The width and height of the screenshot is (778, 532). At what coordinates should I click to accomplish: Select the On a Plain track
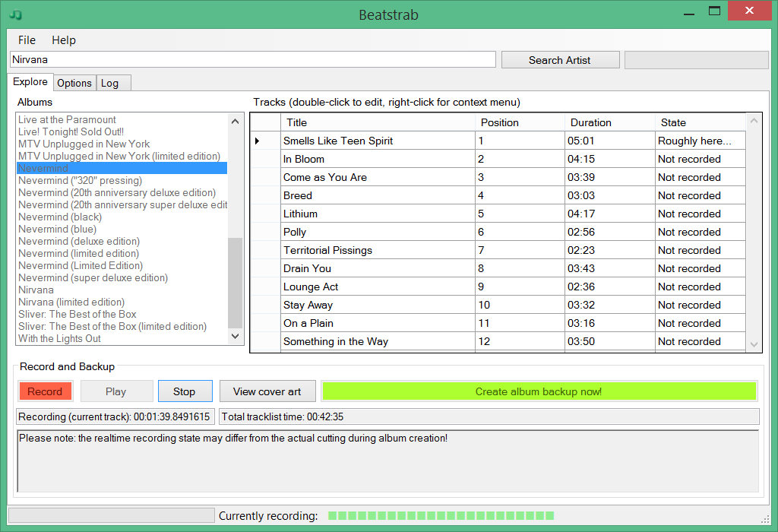tap(378, 324)
